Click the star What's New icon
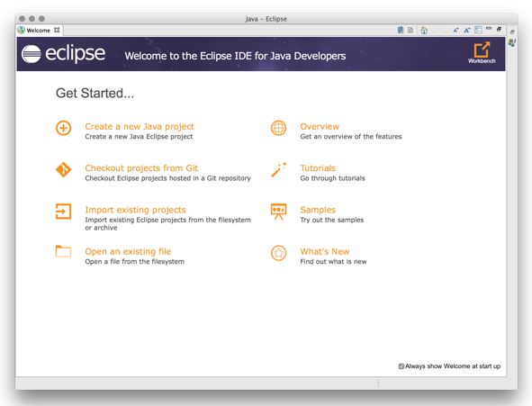This screenshot has width=532, height=406. [278, 253]
